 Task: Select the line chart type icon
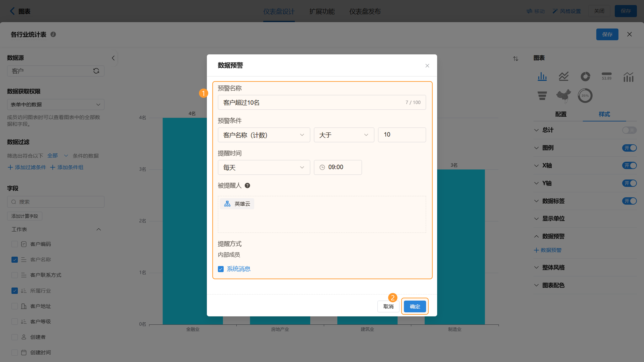563,76
